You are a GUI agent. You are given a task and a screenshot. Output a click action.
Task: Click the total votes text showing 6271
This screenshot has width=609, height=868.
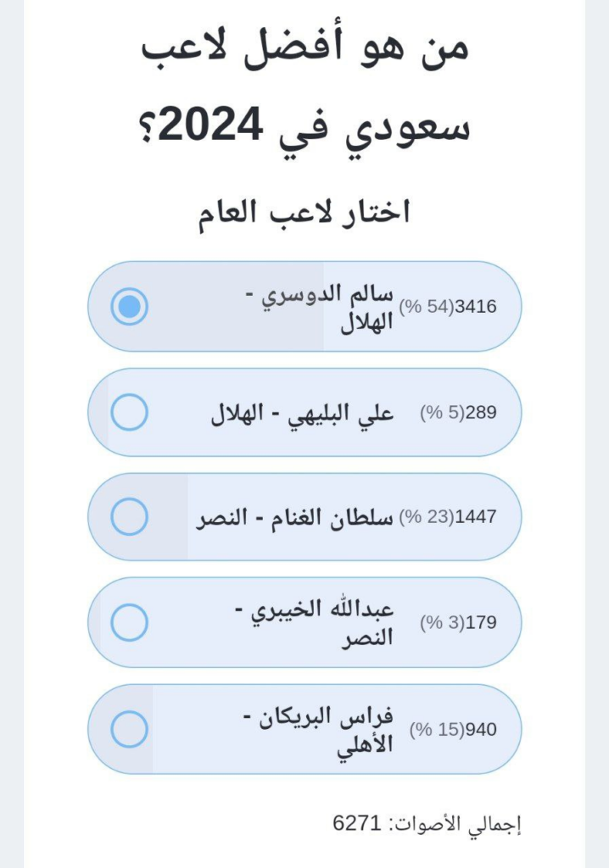pos(427,822)
